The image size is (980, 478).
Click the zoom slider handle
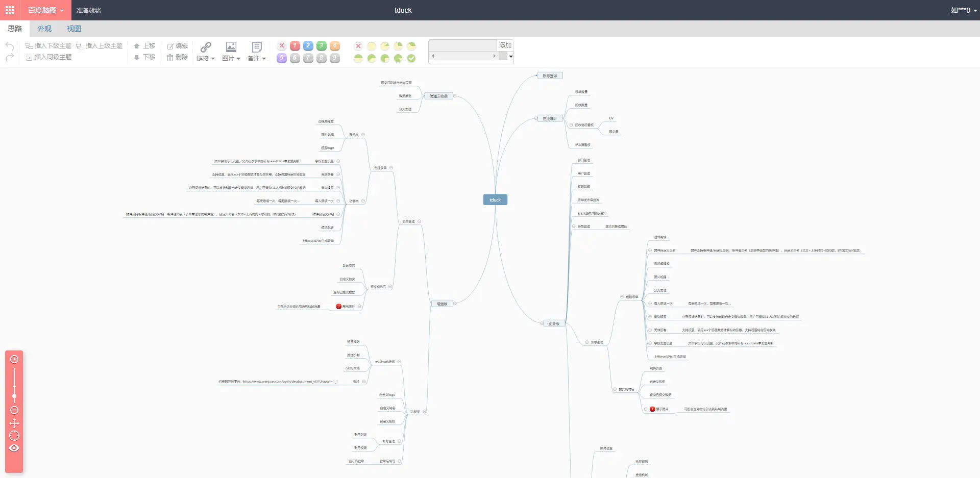pyautogui.click(x=14, y=396)
